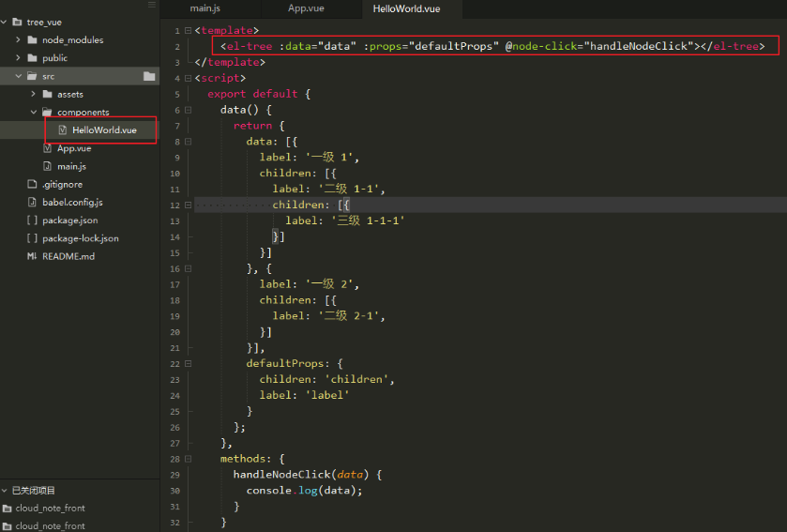Expand the assets folder chevron
Screen dimensions: 787x532
click(33, 94)
